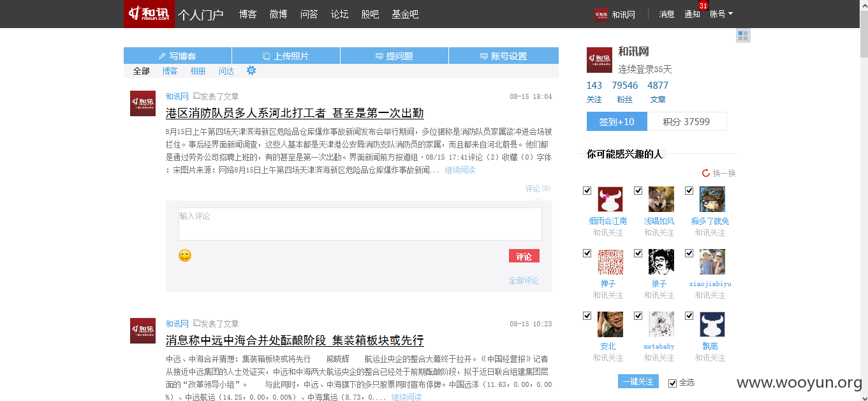Click 继续阅读 on first post
The image size is (868, 401).
460,170
